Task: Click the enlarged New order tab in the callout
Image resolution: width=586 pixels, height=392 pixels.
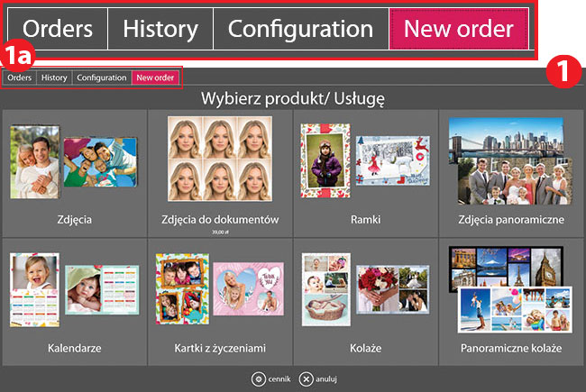Action: pyautogui.click(x=459, y=29)
